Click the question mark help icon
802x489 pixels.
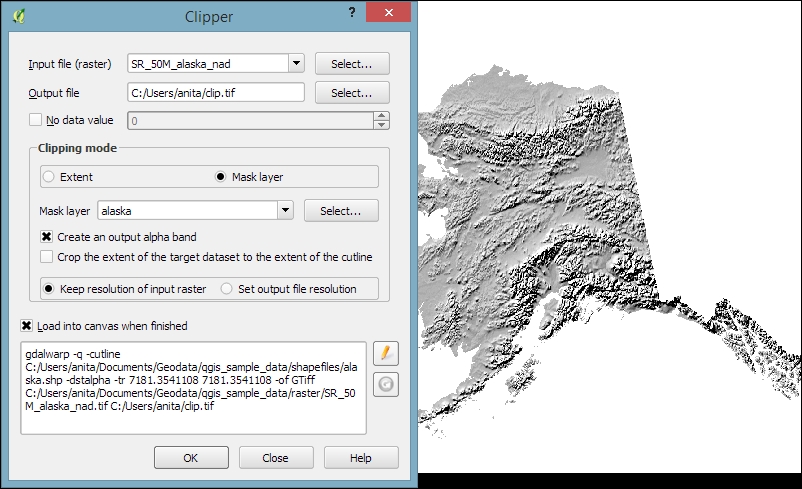pos(352,12)
